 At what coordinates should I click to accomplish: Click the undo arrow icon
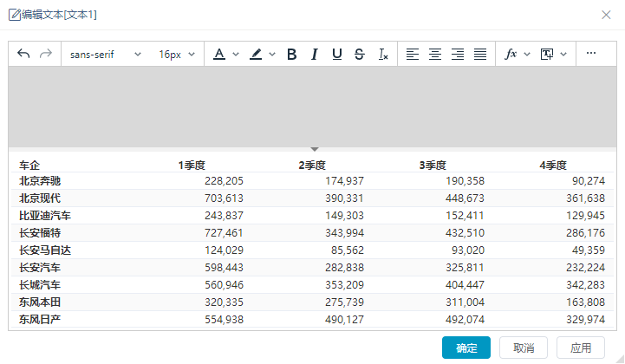[24, 54]
